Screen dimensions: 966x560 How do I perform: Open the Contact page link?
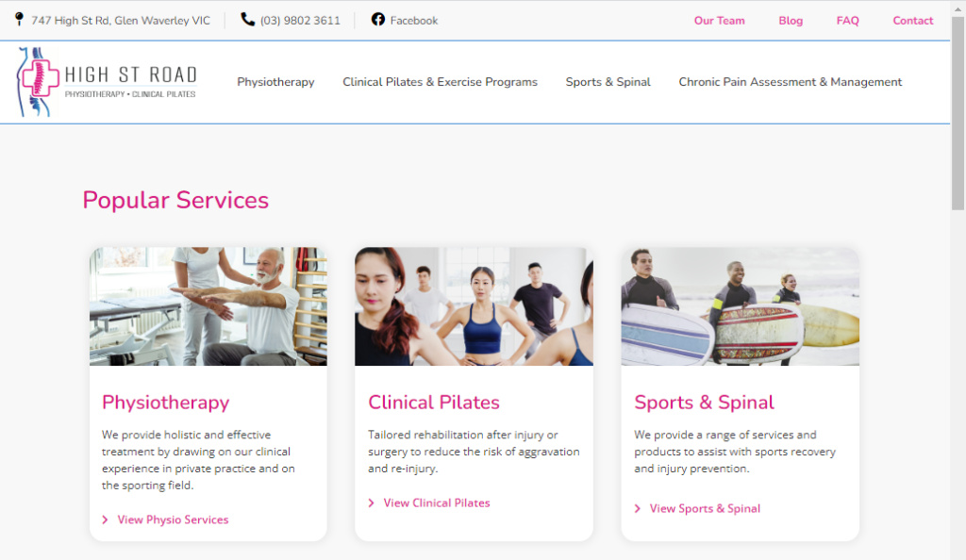912,21
